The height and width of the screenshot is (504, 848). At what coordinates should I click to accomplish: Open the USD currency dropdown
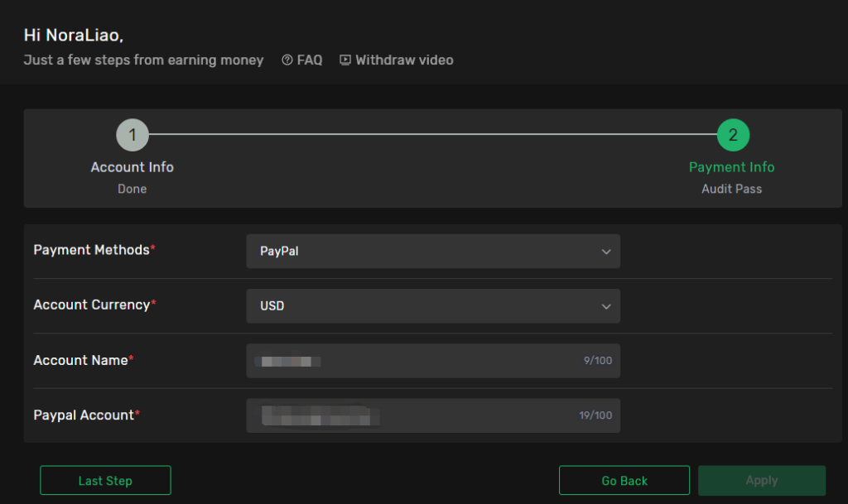pos(433,306)
